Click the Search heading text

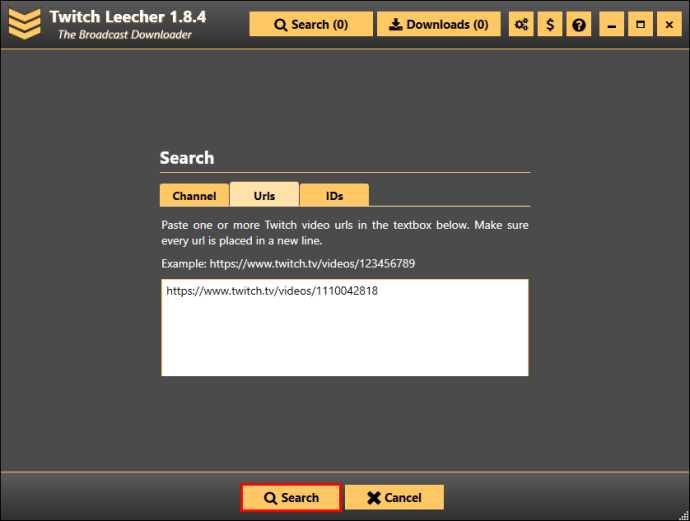[187, 158]
